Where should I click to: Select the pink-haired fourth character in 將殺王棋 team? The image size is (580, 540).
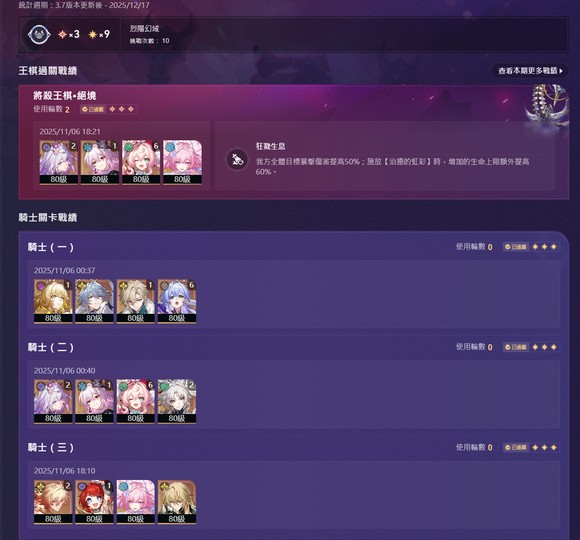coord(182,162)
